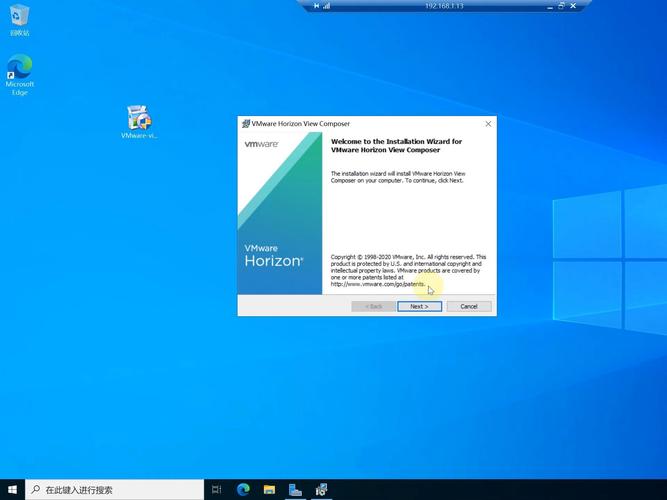Screen dimensions: 667x500
Task: Click the http://www.vmware.com/go/patents text
Action: point(377,284)
